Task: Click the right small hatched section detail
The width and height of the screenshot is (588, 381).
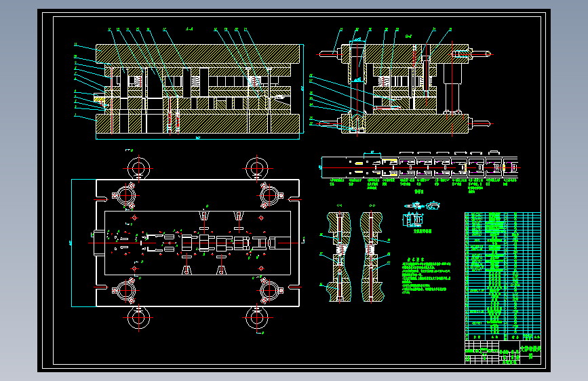Action: 372,257
